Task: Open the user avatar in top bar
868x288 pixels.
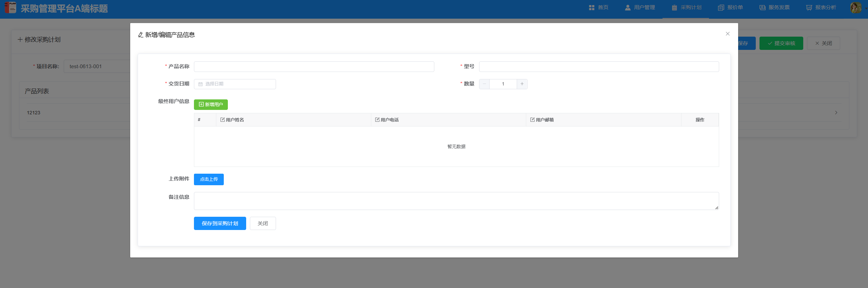Action: [x=855, y=7]
